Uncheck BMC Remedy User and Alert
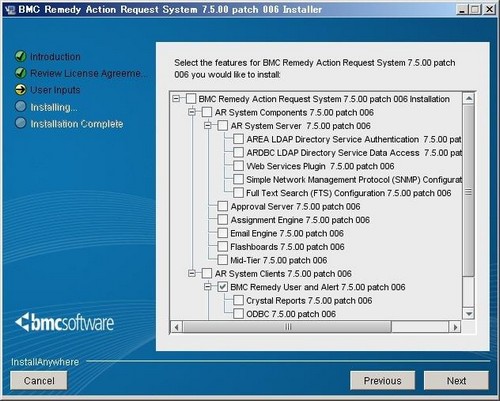Screen dimensions: 500x401 [222, 287]
